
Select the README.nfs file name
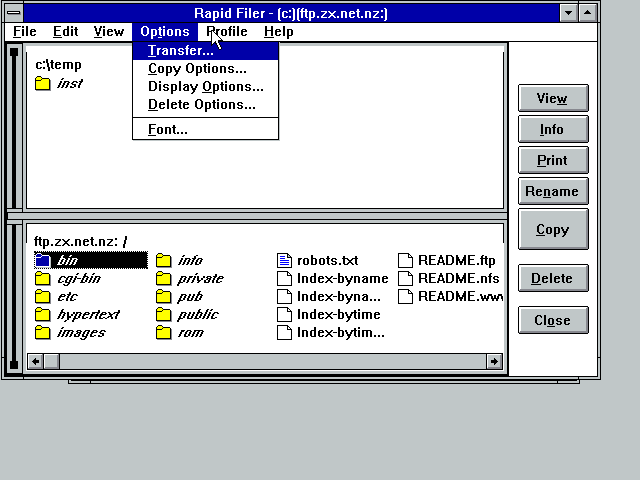pyautogui.click(x=459, y=279)
